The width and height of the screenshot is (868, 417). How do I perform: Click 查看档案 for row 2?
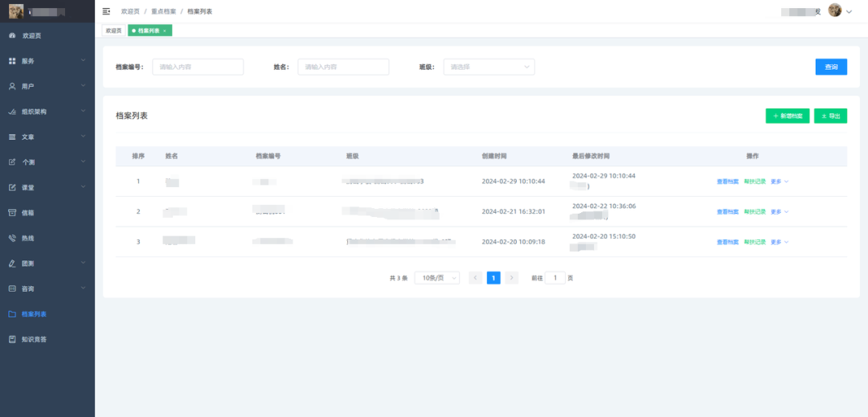pyautogui.click(x=727, y=212)
